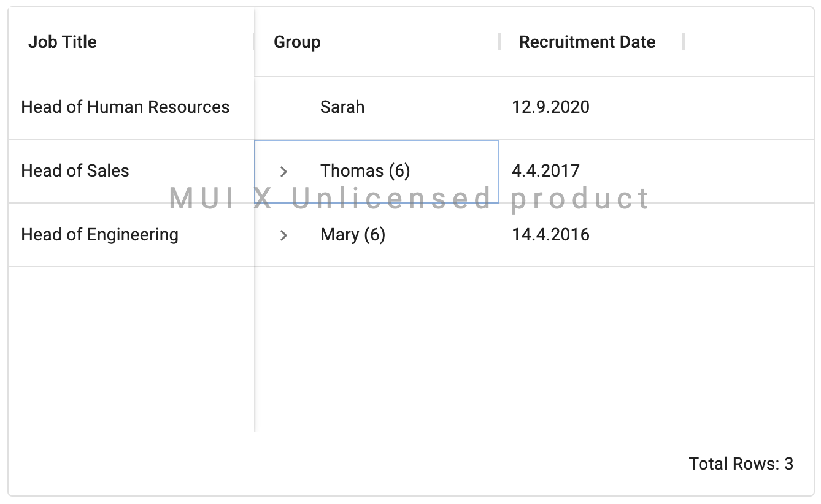Expand the Thomas (6) group chevron
This screenshot has width=821, height=504.
point(283,172)
